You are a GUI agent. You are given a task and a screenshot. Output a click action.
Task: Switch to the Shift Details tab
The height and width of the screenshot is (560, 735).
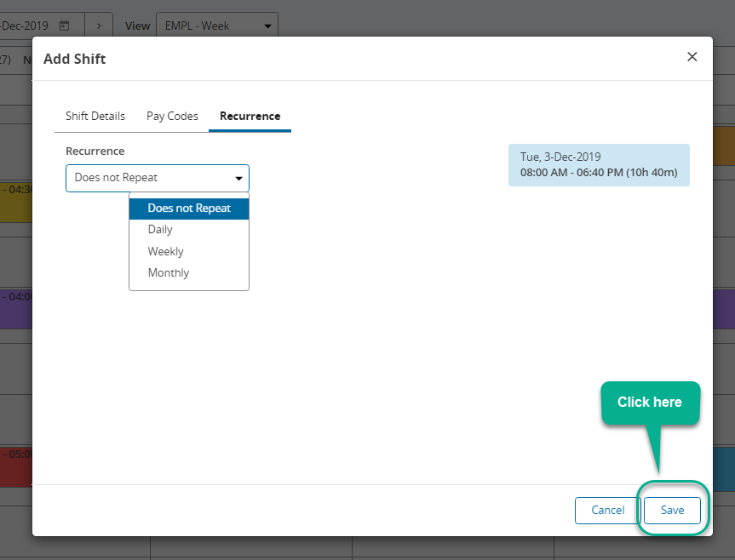click(x=95, y=116)
